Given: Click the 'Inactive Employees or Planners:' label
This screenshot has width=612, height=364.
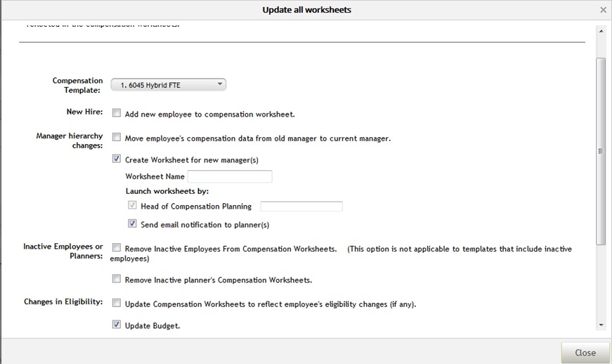Looking at the screenshot, I should tap(63, 251).
